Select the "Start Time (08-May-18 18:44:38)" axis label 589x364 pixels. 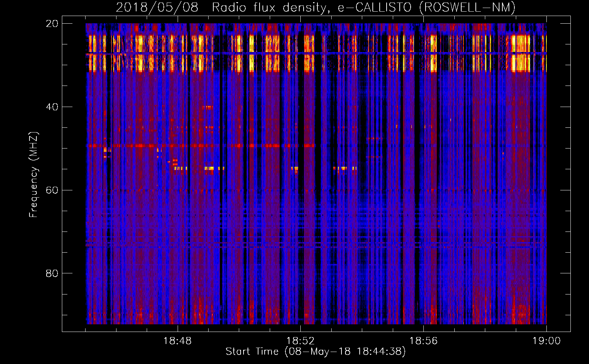click(316, 352)
